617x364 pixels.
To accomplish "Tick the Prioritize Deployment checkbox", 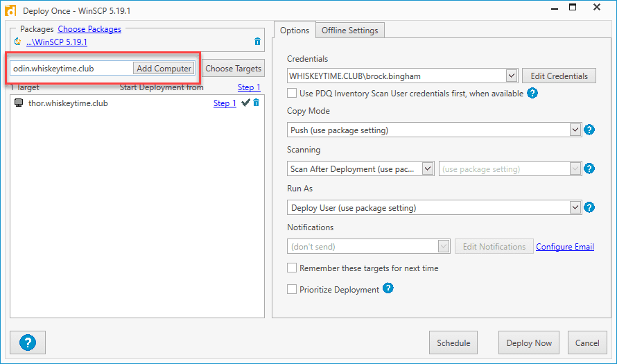I will (x=292, y=289).
